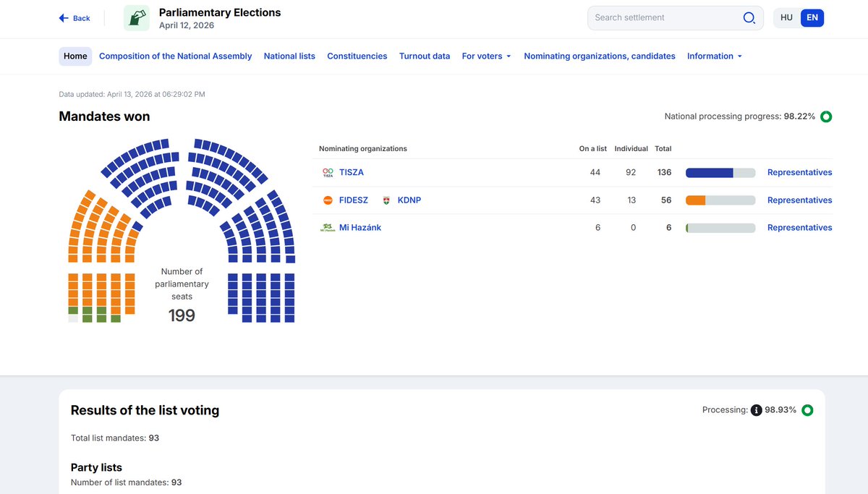Screen dimensions: 868x494
Task: Open the TISZA party link
Action: [352, 173]
